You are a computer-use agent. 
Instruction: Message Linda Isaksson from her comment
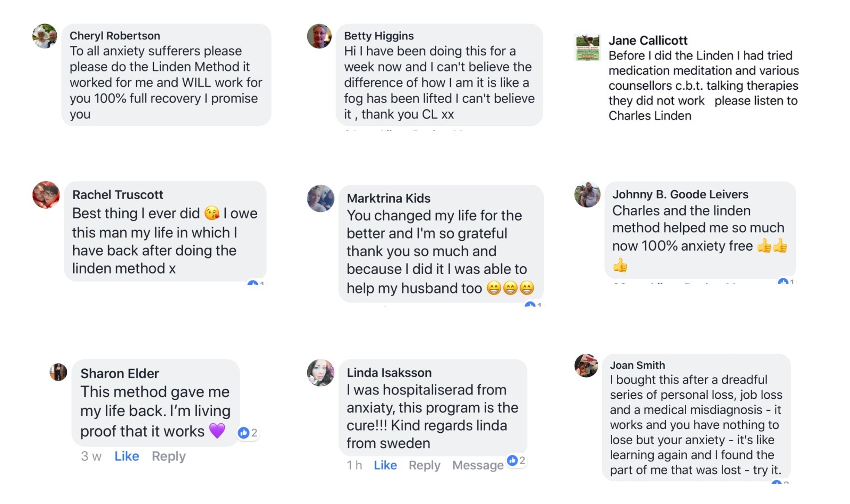478,465
